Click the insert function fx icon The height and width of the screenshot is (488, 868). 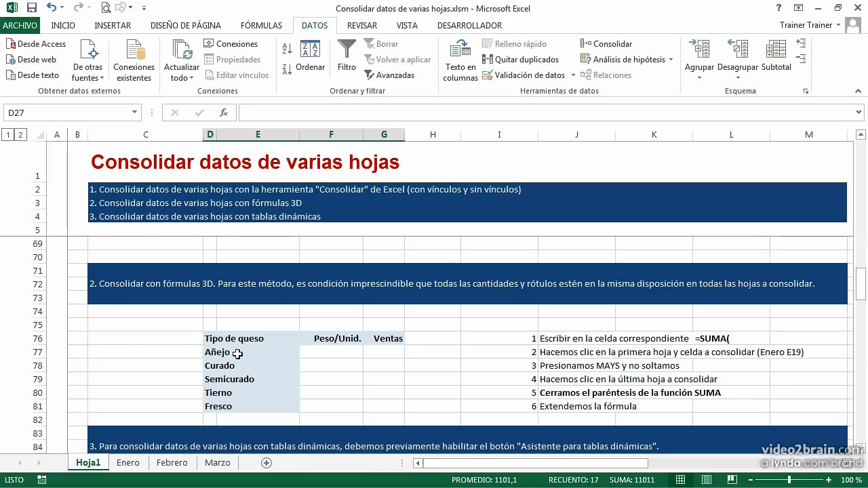pyautogui.click(x=223, y=113)
